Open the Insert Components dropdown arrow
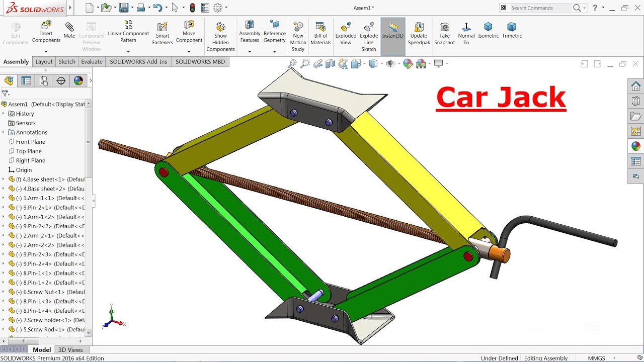This screenshot has width=644, height=362. (x=46, y=52)
